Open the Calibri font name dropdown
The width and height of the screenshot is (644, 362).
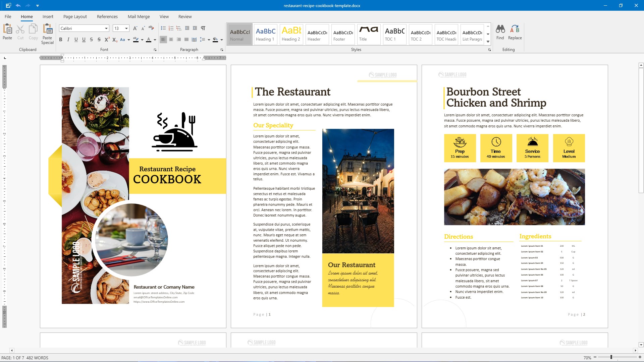click(106, 28)
